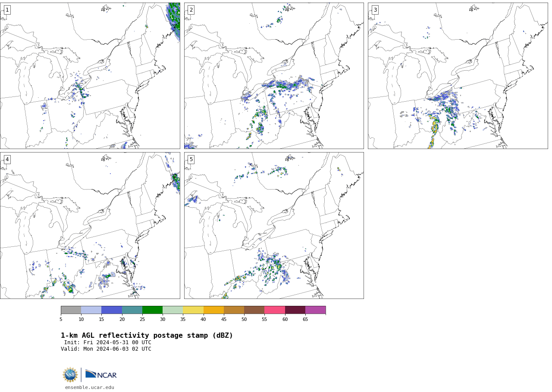Click the colorbar tick label 40
This screenshot has width=552, height=392.
pos(203,319)
